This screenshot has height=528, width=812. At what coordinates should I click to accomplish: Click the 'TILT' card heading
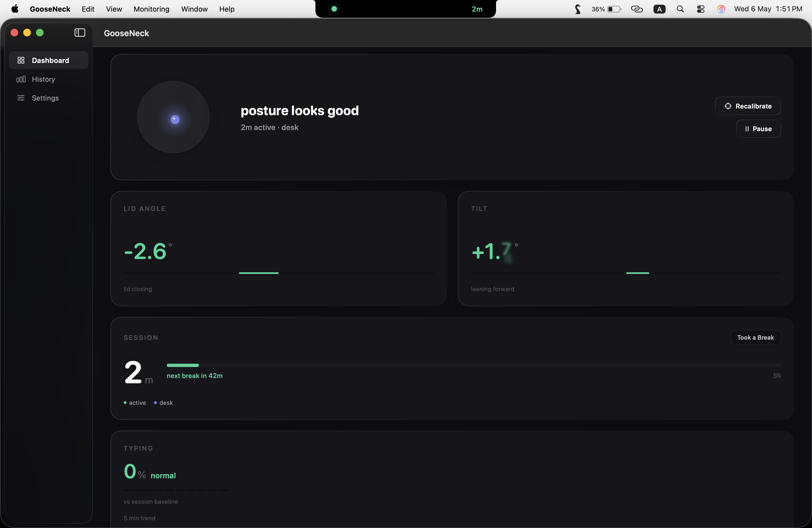coord(479,209)
